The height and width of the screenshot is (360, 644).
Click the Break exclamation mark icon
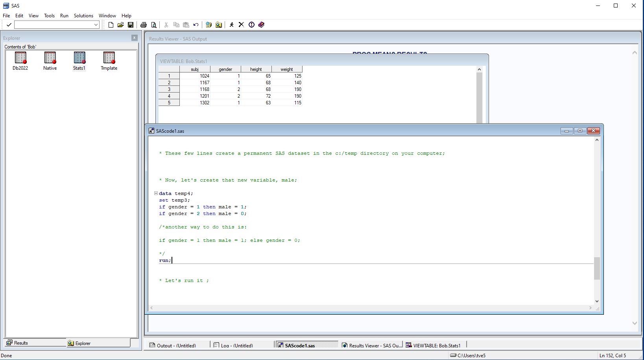pyautogui.click(x=252, y=25)
